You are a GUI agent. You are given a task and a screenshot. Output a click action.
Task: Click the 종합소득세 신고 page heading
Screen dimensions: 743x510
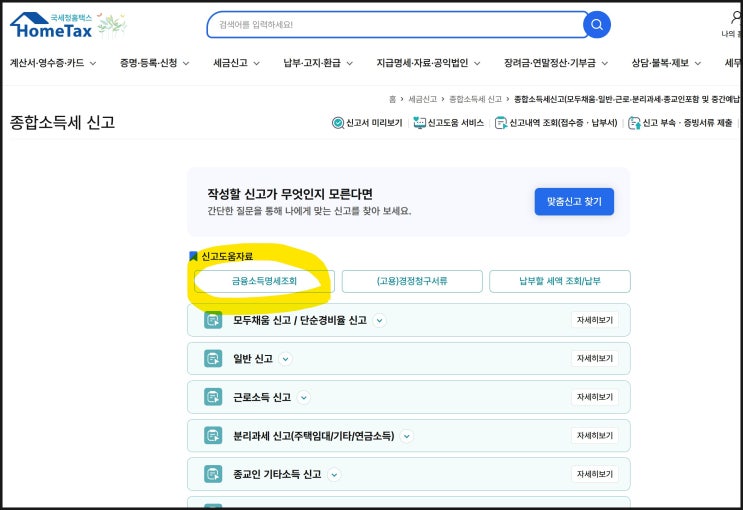(62, 122)
